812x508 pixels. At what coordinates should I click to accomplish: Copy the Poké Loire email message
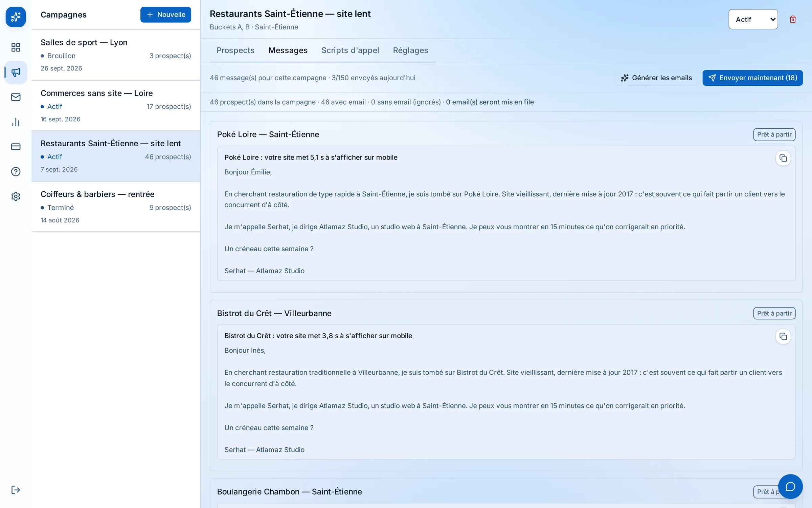(x=783, y=158)
